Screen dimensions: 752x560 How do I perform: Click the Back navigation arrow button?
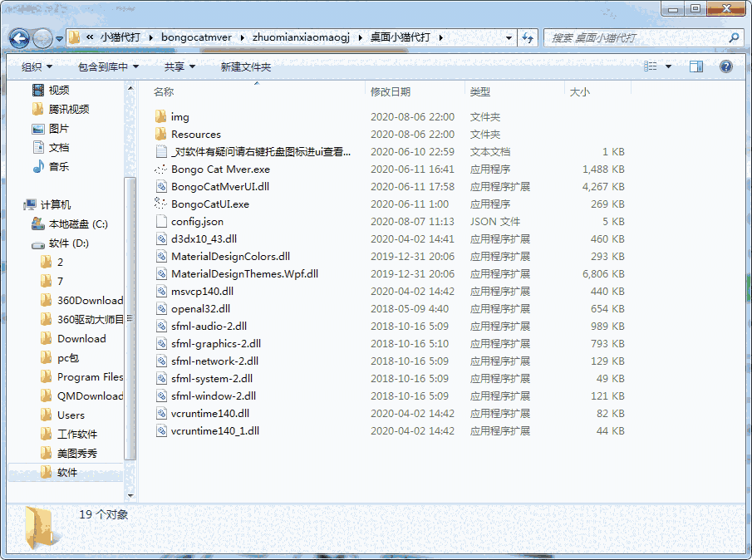pyautogui.click(x=20, y=38)
